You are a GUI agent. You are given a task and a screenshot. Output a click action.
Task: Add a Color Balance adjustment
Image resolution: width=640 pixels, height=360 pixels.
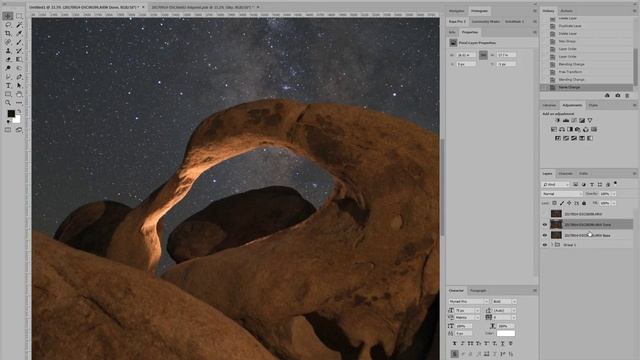click(x=562, y=129)
